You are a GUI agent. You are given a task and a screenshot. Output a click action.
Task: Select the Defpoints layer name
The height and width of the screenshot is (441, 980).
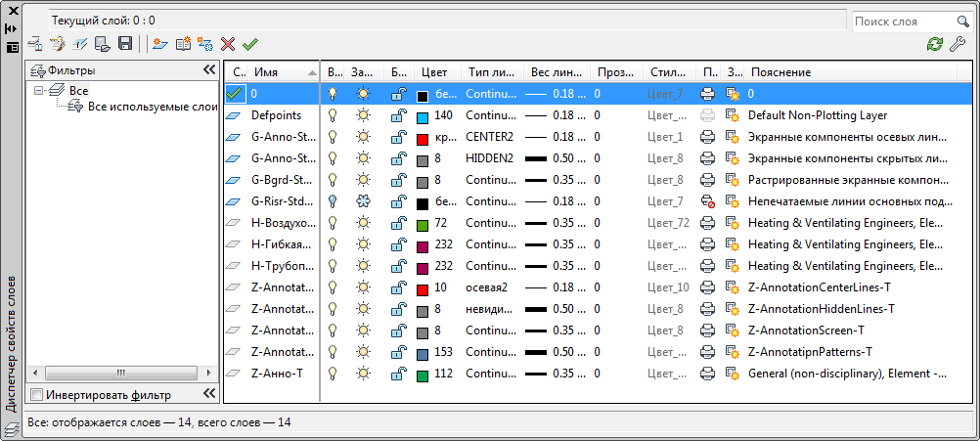[x=276, y=115]
